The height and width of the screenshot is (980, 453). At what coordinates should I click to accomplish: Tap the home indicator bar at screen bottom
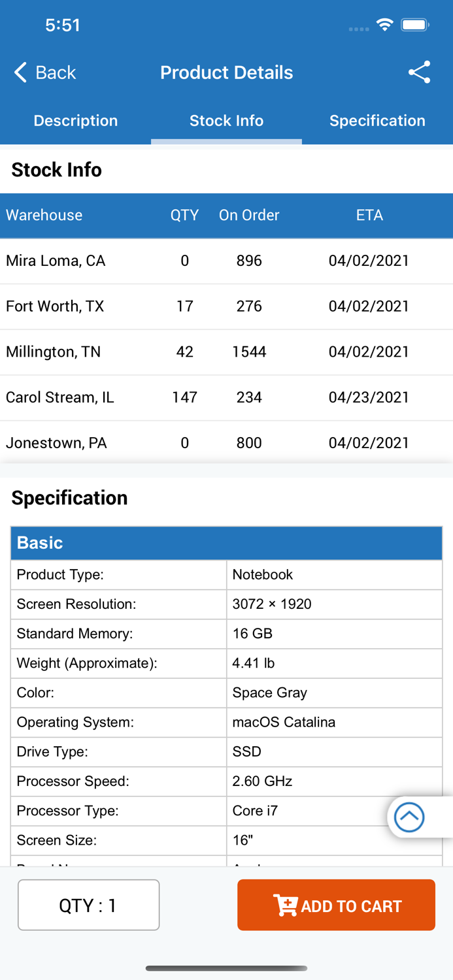[x=226, y=969]
